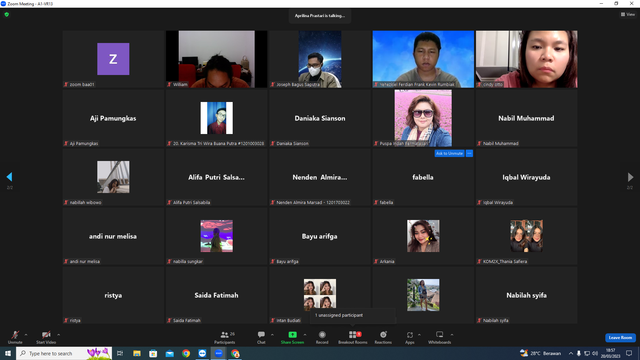Select the nabilla sungkar profile picture
Viewport: 640px width, 360px height.
coord(216,236)
